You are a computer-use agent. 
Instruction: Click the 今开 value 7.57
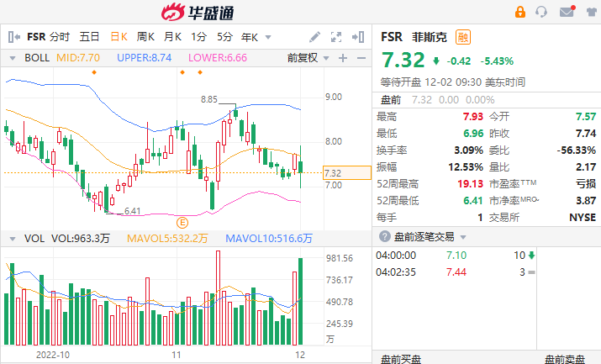(586, 117)
